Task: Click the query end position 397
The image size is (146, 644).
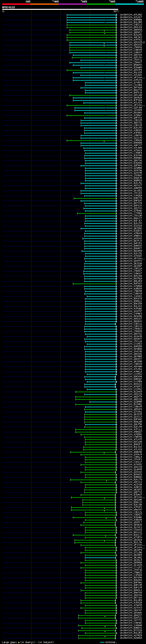Action: click(115, 11)
